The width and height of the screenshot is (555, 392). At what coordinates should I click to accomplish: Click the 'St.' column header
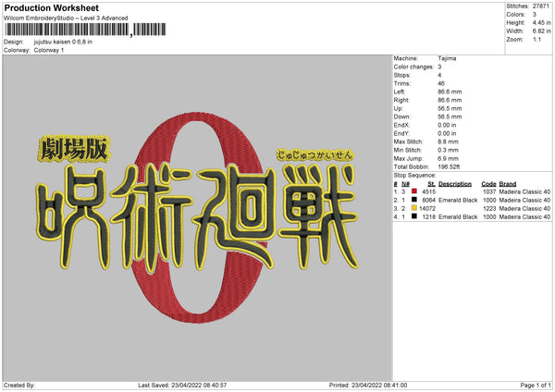431,184
